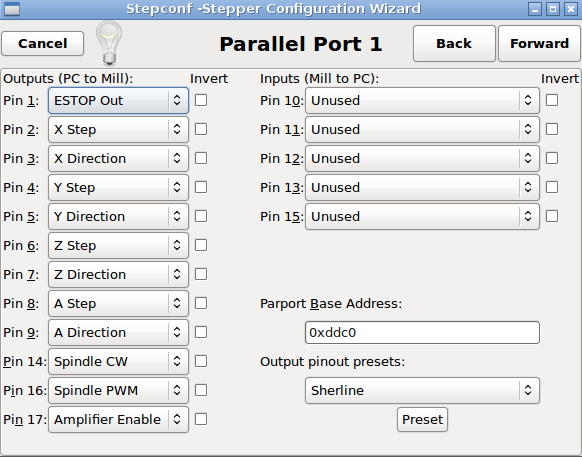Maximize the Stepconf wizard window

pyautogui.click(x=553, y=9)
